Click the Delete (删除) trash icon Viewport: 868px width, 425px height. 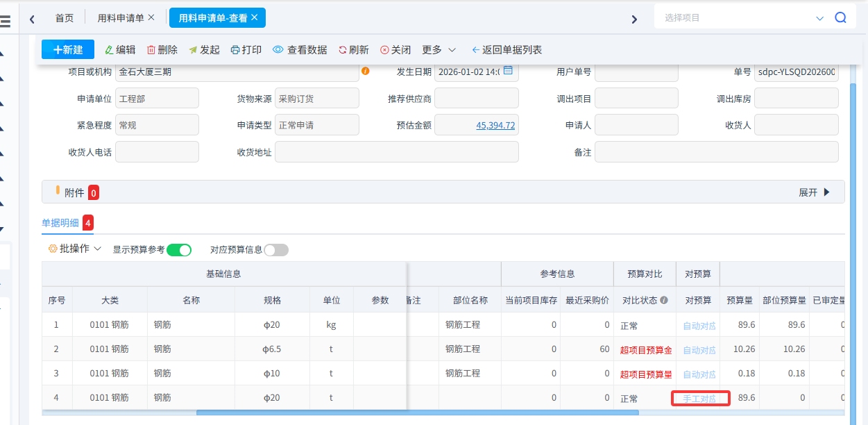pyautogui.click(x=151, y=50)
